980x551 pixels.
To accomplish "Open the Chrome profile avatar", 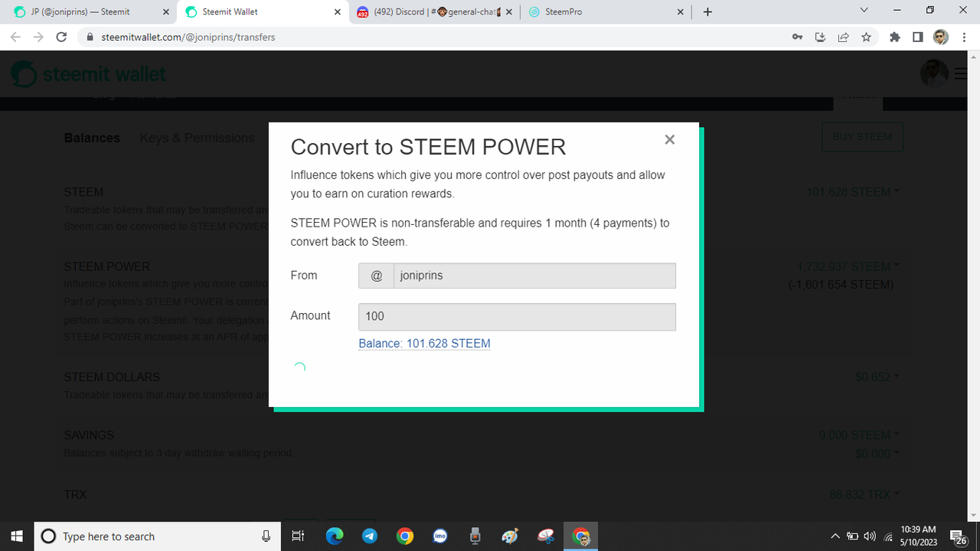I will (941, 37).
